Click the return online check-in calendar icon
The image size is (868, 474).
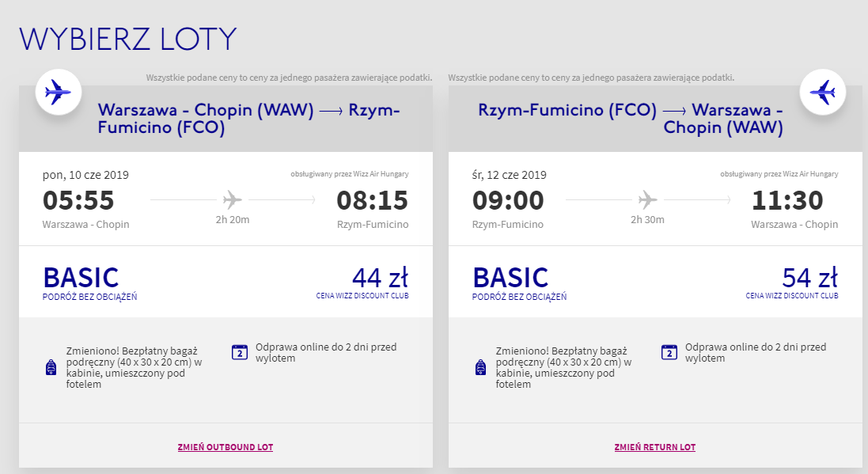(x=669, y=352)
